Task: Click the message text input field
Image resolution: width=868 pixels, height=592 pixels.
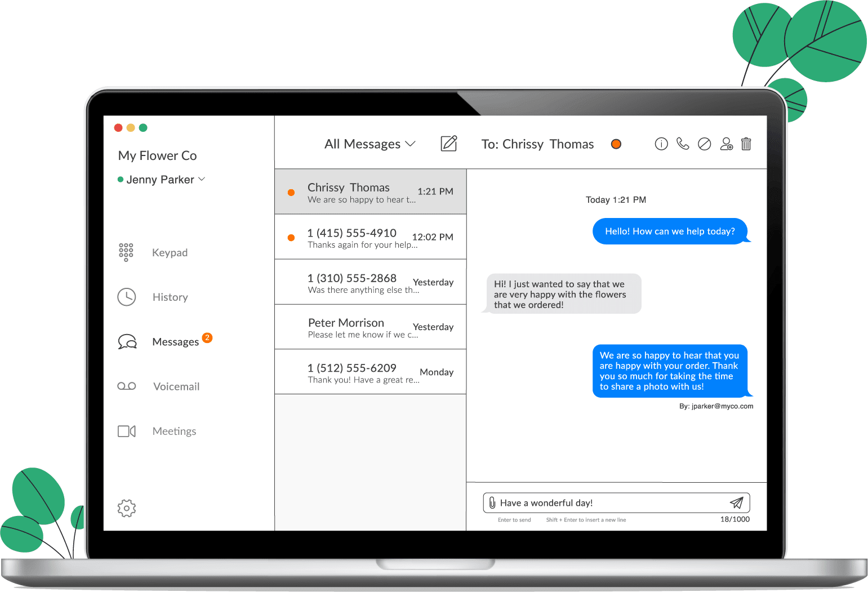Action: coord(608,503)
